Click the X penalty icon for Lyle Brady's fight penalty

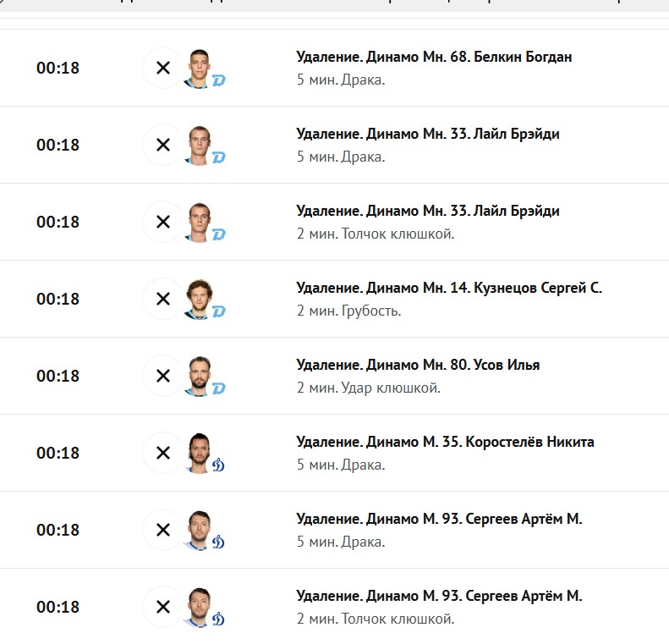[163, 145]
